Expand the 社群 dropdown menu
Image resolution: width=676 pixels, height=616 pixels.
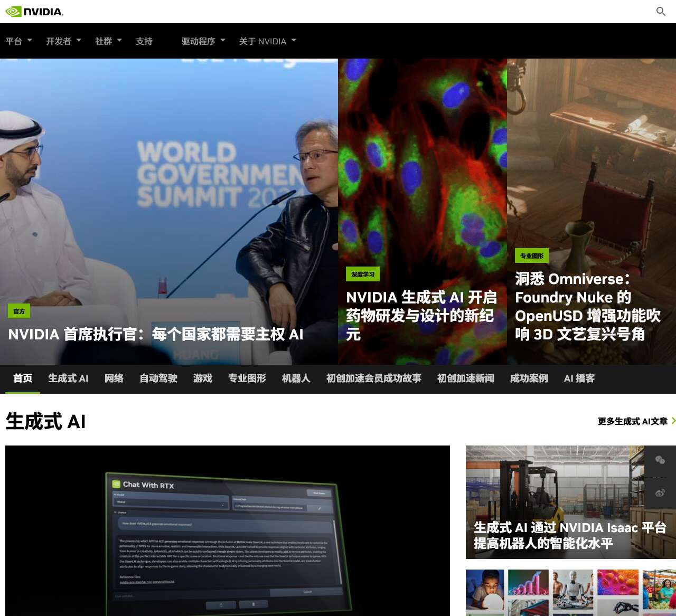click(108, 41)
